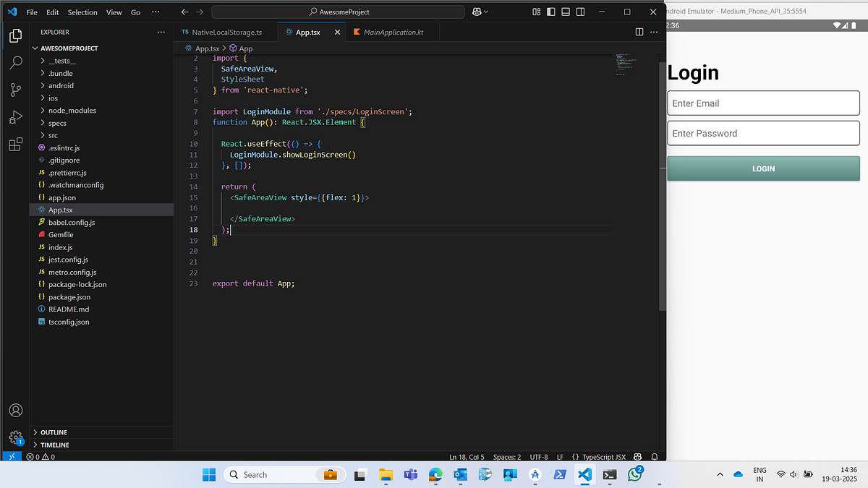The image size is (868, 488).
Task: Collapse the AWESOMEPROJECT folder tree
Action: 35,48
